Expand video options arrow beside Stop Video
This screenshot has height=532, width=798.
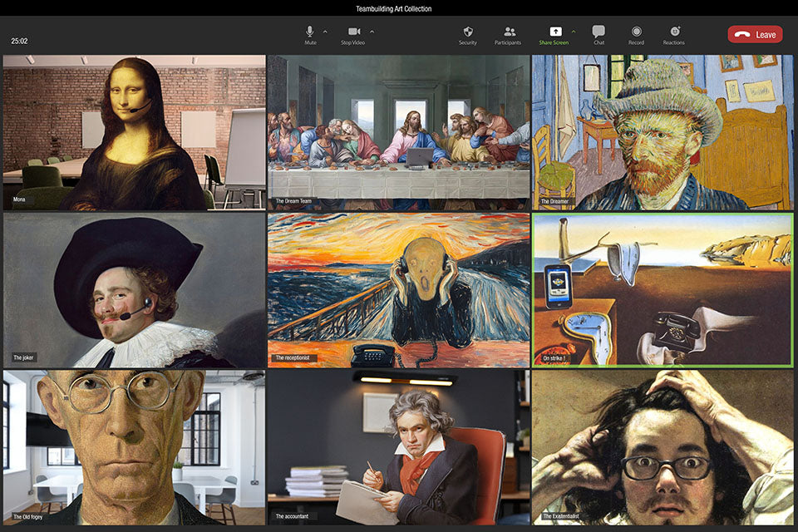(372, 32)
